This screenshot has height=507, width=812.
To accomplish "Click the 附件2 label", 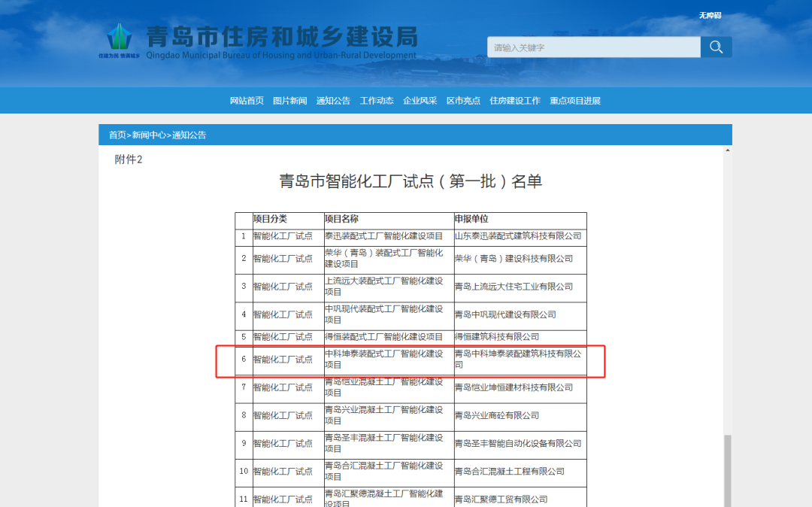I will coord(129,159).
